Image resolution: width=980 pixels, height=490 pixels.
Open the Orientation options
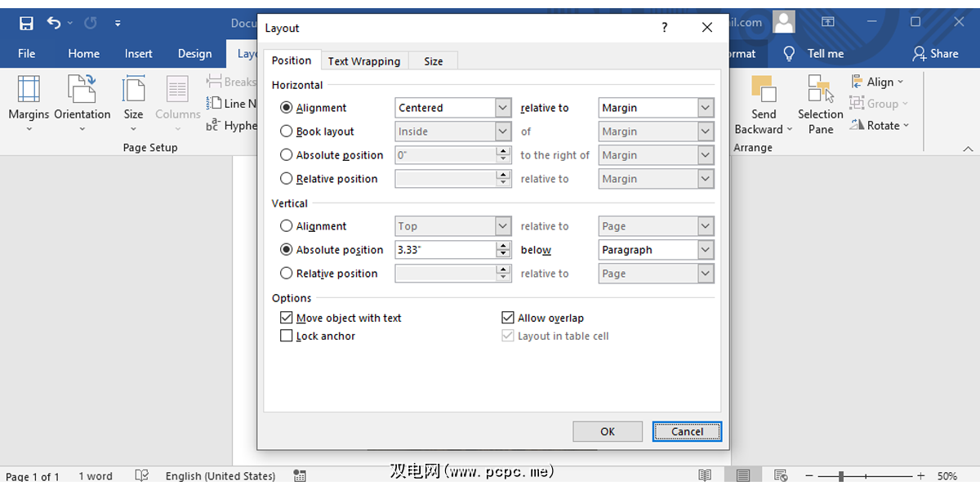pyautogui.click(x=82, y=98)
